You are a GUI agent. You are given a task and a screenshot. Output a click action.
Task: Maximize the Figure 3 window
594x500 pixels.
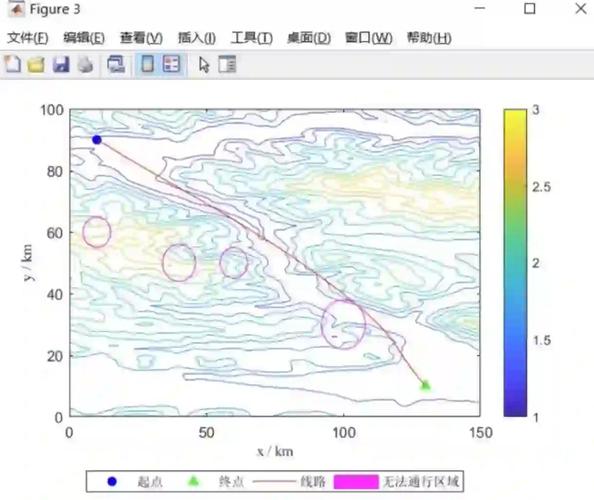[530, 8]
